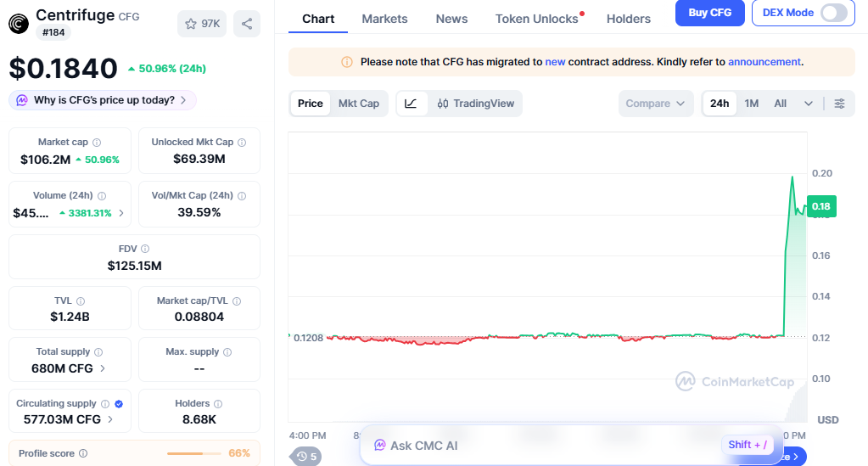The width and height of the screenshot is (868, 466).
Task: Click the TVL info icon
Action: pos(81,300)
